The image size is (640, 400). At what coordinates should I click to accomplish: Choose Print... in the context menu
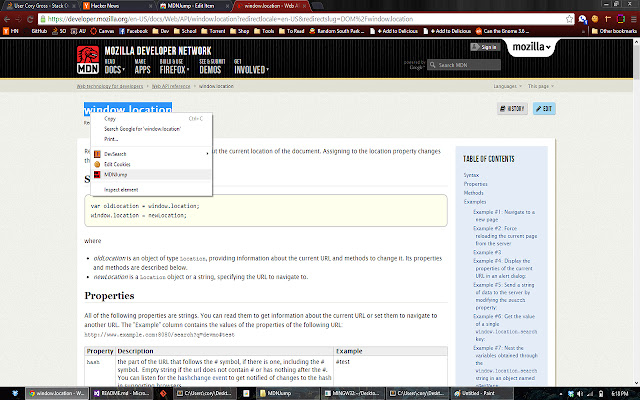151,139
